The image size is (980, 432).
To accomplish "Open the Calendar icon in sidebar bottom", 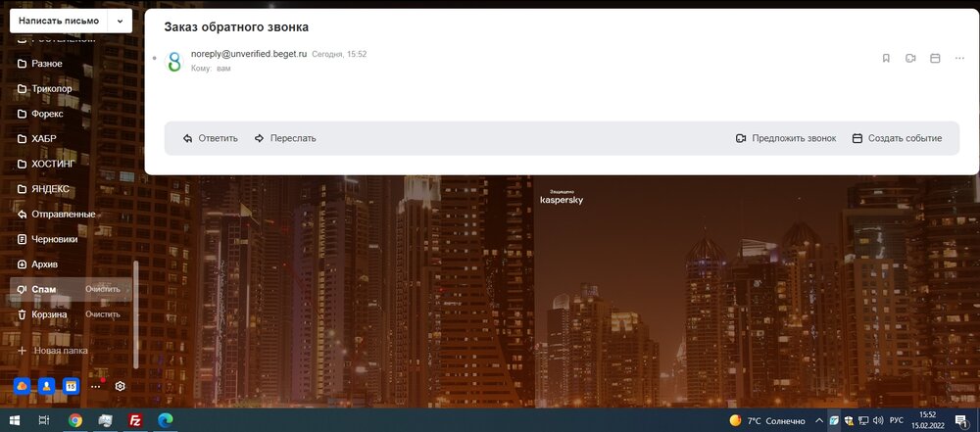I will coord(71,386).
